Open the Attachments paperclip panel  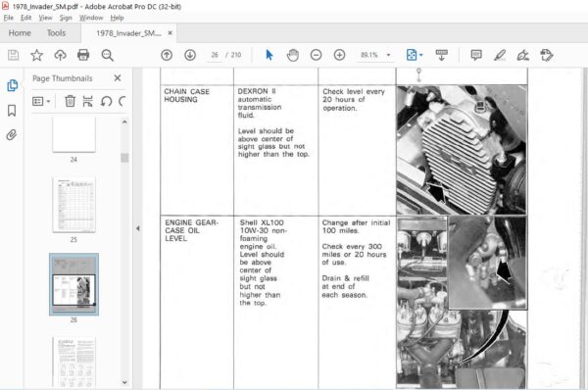point(12,134)
